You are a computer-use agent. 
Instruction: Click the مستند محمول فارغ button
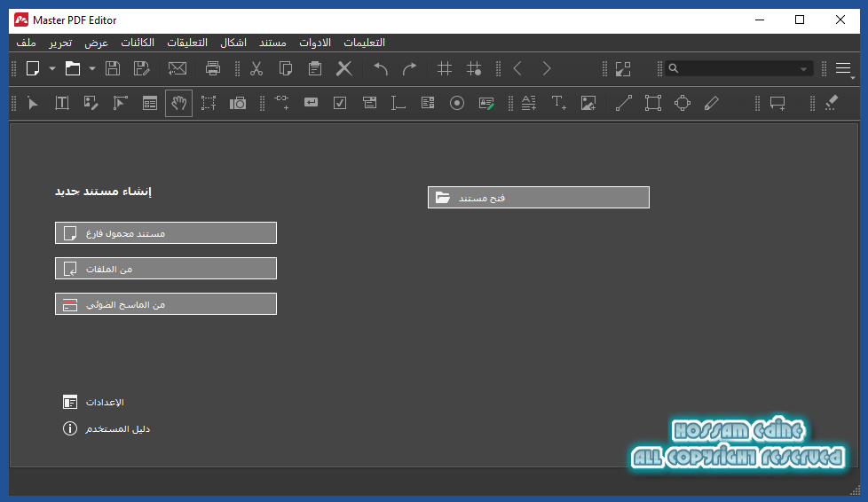[x=166, y=233]
